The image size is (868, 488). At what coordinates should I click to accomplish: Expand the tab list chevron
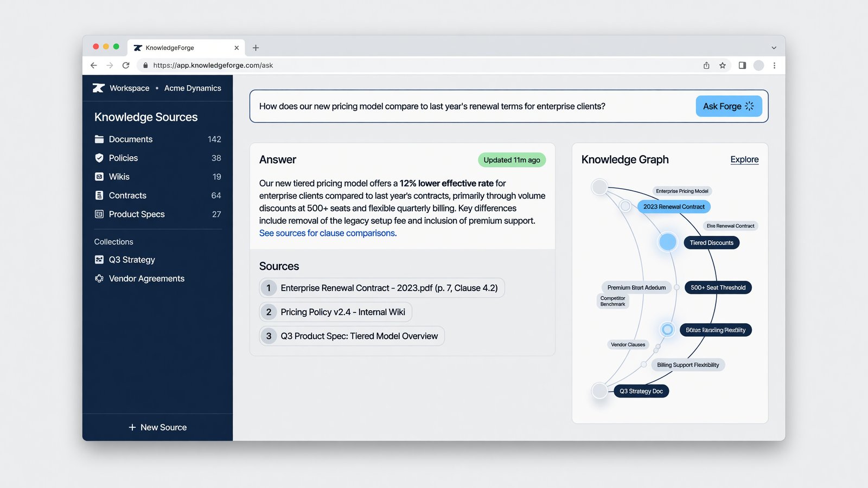[774, 48]
